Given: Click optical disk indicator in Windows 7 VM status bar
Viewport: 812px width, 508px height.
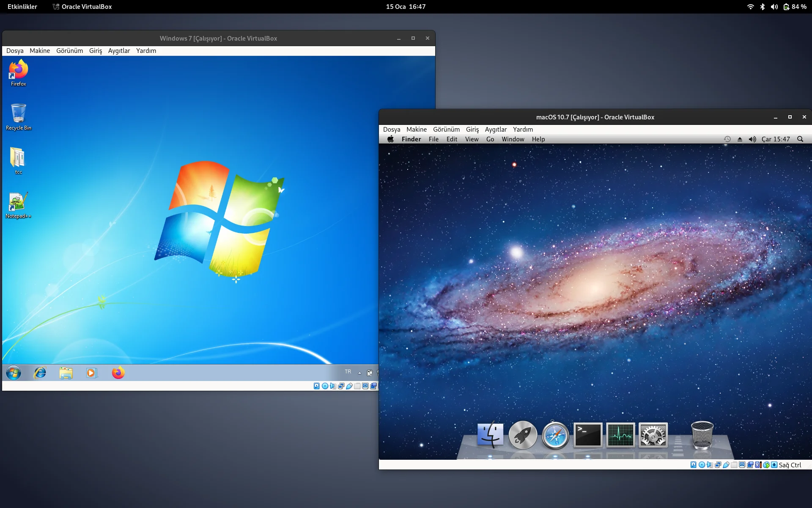Looking at the screenshot, I should coord(325,386).
